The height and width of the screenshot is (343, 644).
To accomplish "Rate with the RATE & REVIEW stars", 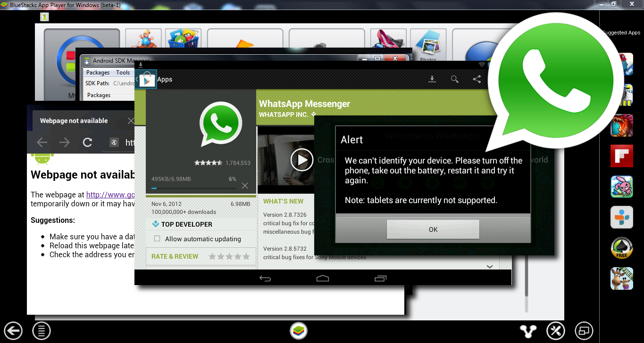I will [x=229, y=256].
